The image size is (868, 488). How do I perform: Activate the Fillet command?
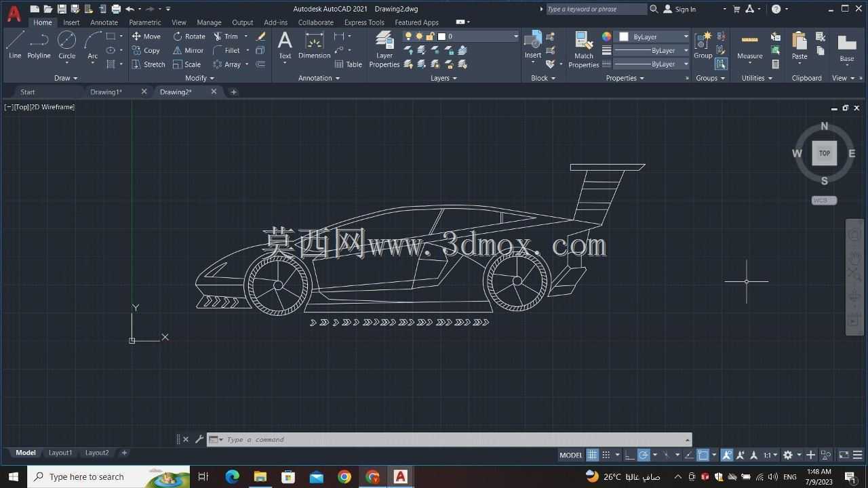[x=226, y=50]
